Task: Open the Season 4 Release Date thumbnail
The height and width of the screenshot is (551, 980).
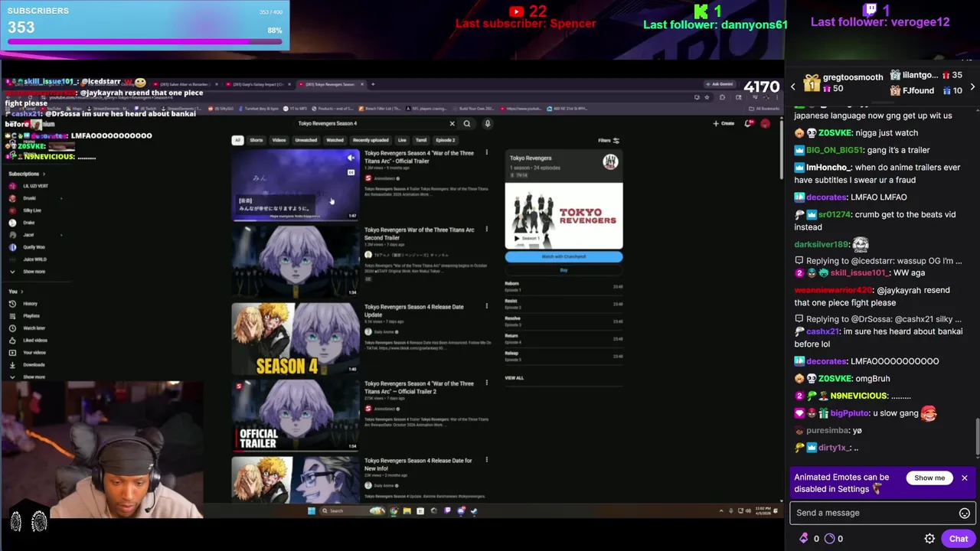Action: tap(295, 338)
